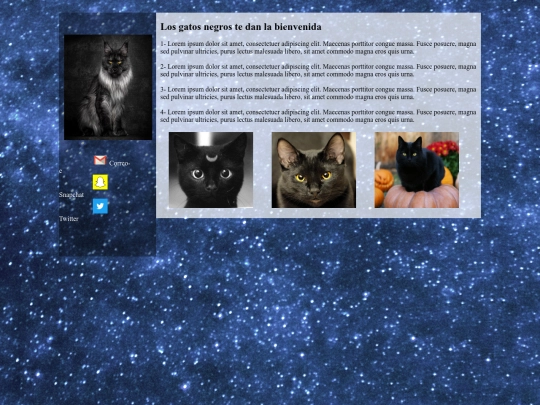Image resolution: width=540 pixels, height=405 pixels.
Task: Open the long-haired black cat portrait
Action: (x=108, y=87)
